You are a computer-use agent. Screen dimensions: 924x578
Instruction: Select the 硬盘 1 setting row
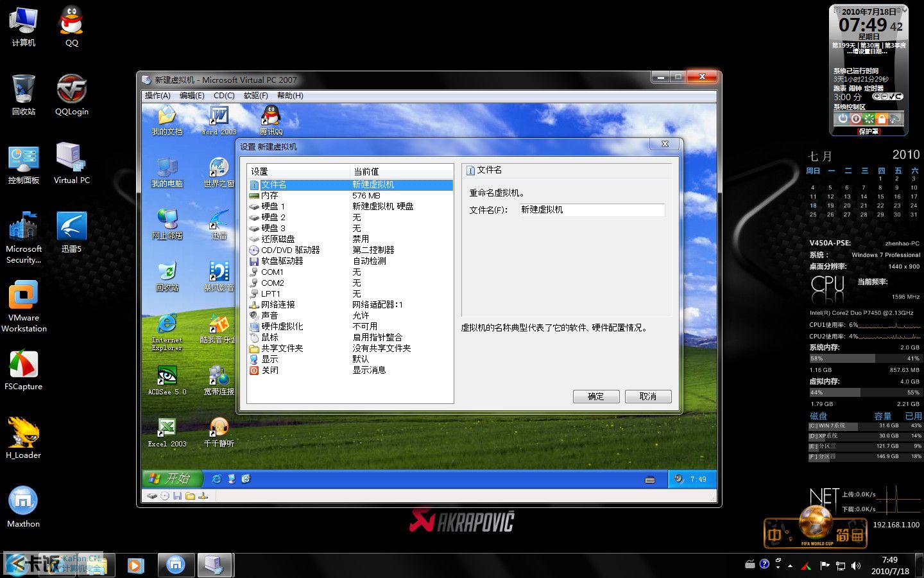[x=350, y=206]
